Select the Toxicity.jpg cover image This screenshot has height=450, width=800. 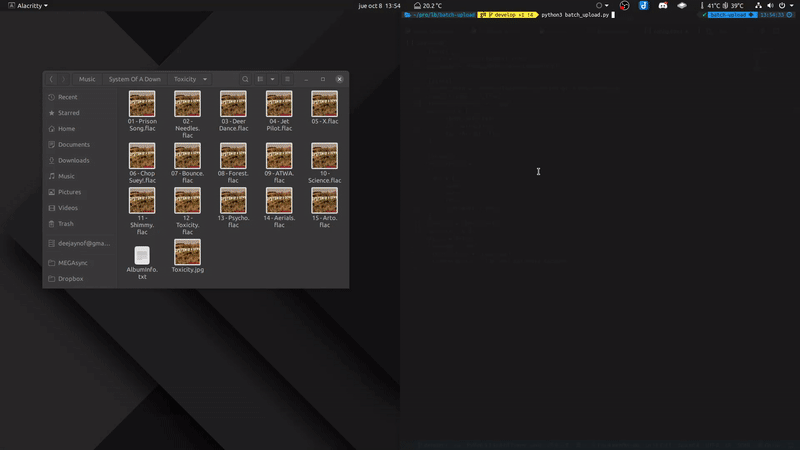point(187,256)
